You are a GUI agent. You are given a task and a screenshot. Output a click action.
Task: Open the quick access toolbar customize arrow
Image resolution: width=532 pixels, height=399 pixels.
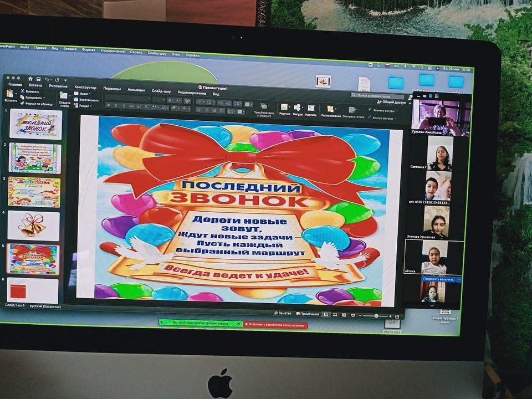coord(65,80)
